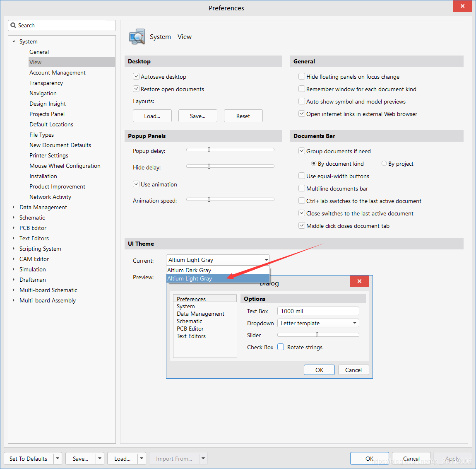Select Navigation in the System tree
The image size is (476, 469).
[x=43, y=93]
